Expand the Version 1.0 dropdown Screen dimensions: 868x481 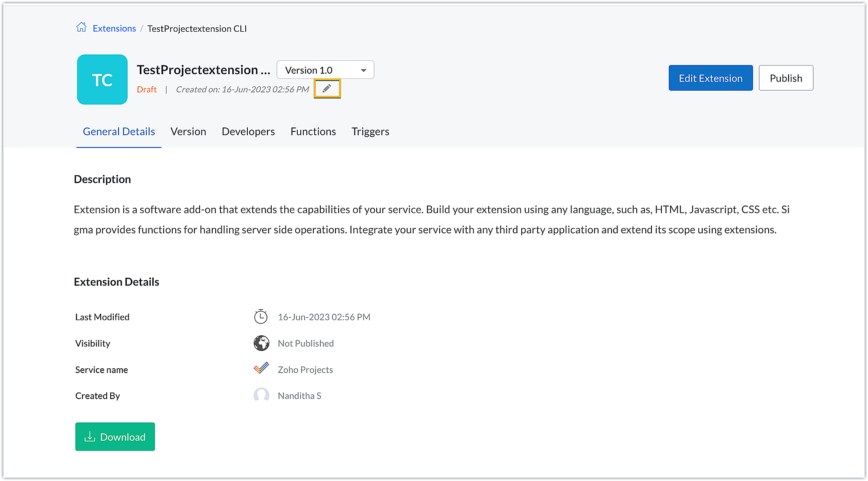[325, 70]
